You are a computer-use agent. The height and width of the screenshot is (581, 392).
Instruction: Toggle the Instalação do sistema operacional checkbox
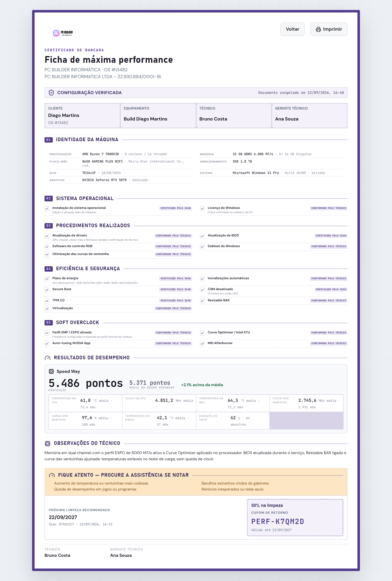(47, 209)
